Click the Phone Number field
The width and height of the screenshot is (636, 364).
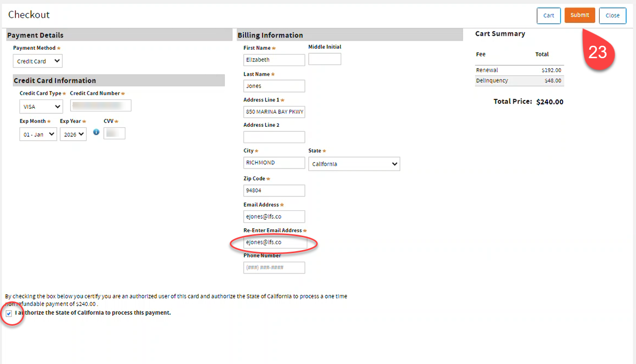pyautogui.click(x=274, y=268)
